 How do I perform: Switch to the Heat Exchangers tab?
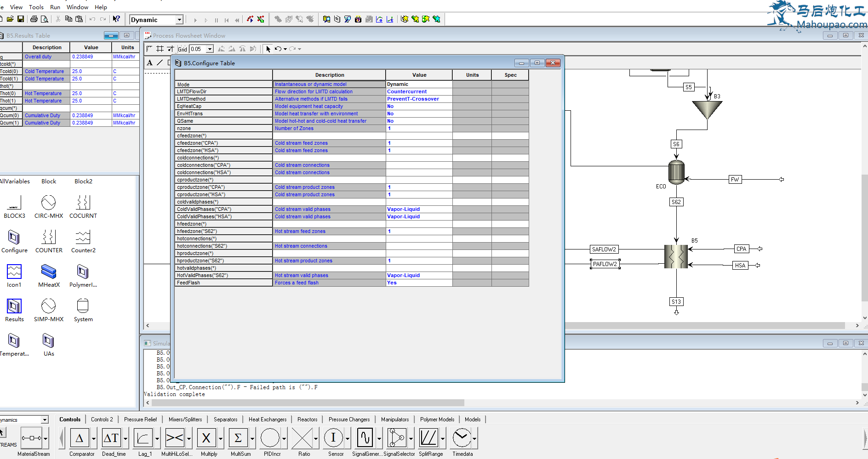[x=267, y=419]
